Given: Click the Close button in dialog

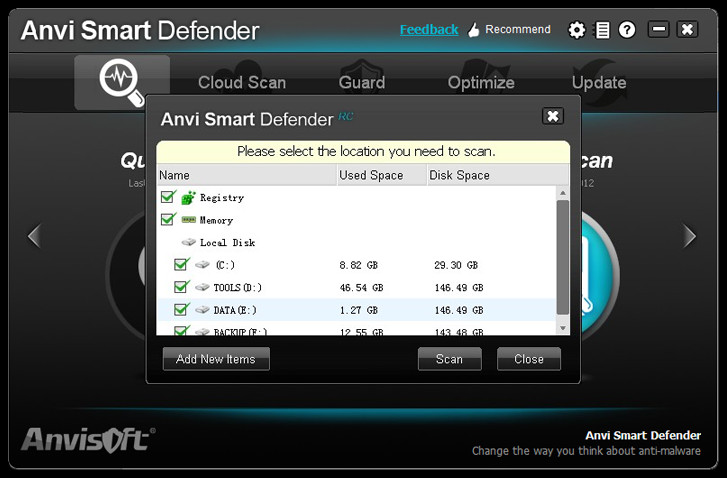Looking at the screenshot, I should point(529,359).
